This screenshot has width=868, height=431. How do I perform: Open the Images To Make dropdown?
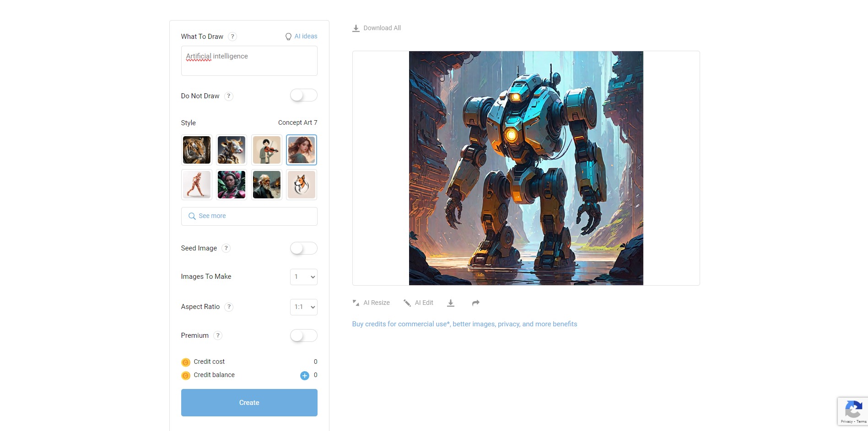pyautogui.click(x=304, y=277)
